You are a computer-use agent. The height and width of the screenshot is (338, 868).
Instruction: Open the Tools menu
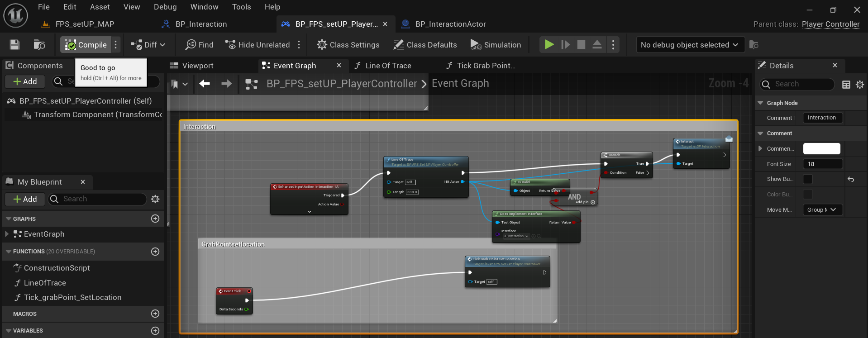click(241, 7)
